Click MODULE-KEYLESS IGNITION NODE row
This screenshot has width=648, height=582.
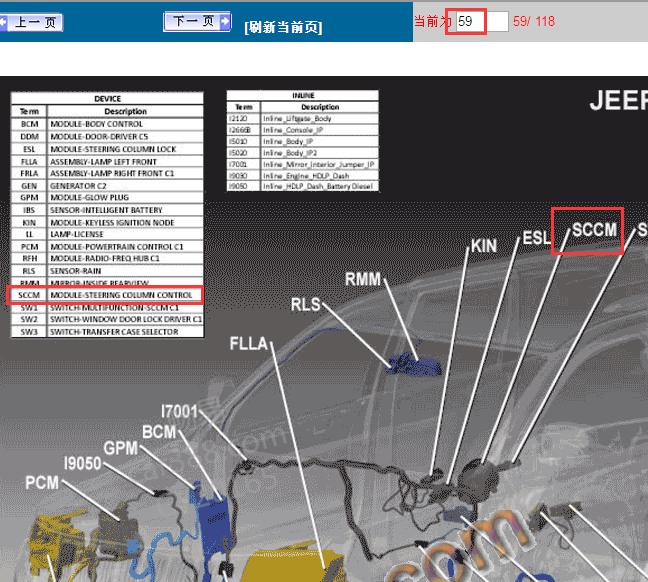[107, 222]
